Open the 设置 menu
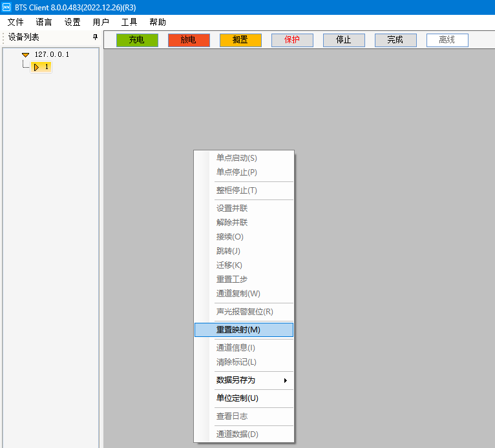The image size is (495, 448). [x=72, y=22]
